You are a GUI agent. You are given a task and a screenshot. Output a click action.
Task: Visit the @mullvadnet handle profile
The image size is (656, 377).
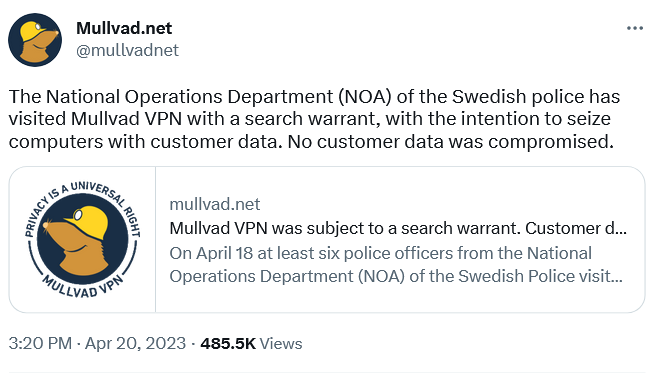pos(127,50)
